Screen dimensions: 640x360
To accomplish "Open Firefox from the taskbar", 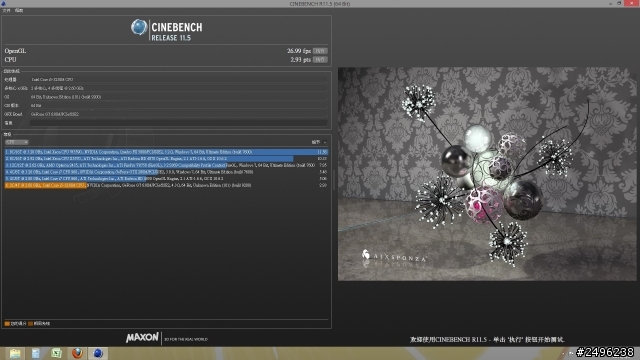I will coord(77,353).
